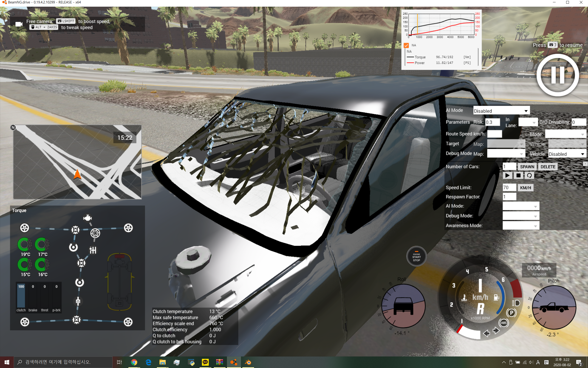The image size is (588, 368).
Task: Open the In Lane dropdown
Action: pos(528,122)
